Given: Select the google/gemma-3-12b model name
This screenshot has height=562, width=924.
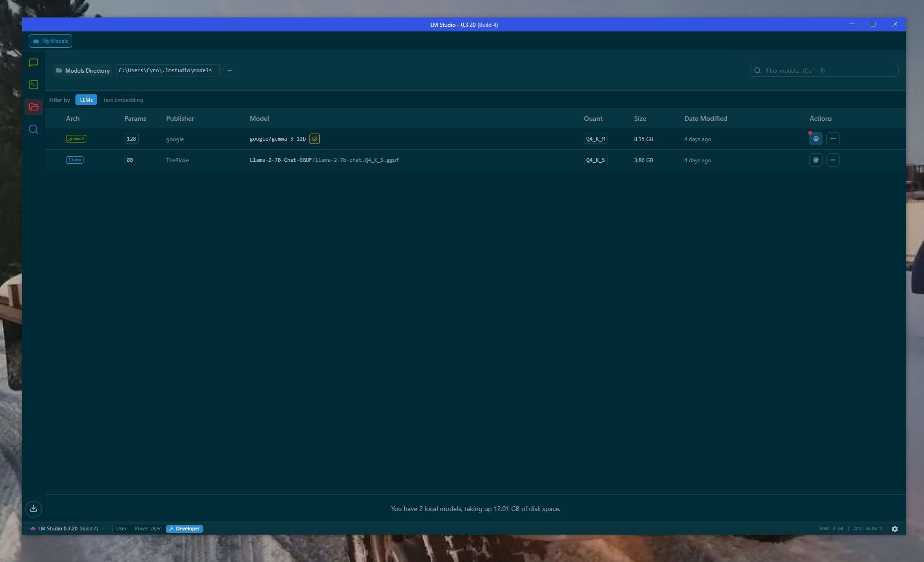Looking at the screenshot, I should point(277,139).
